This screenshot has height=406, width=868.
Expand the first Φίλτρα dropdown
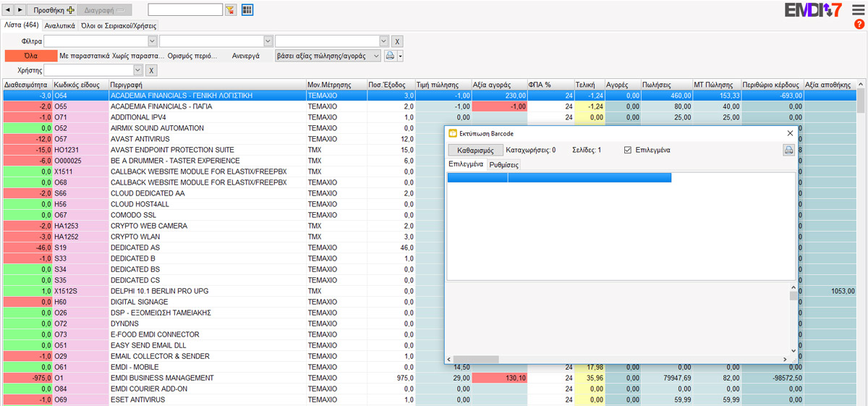(x=152, y=41)
